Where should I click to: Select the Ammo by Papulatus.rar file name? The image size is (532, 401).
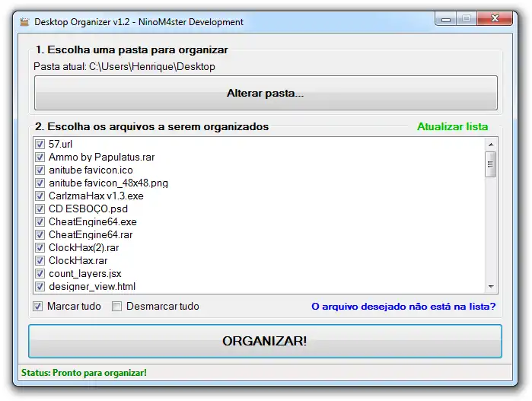click(x=101, y=157)
